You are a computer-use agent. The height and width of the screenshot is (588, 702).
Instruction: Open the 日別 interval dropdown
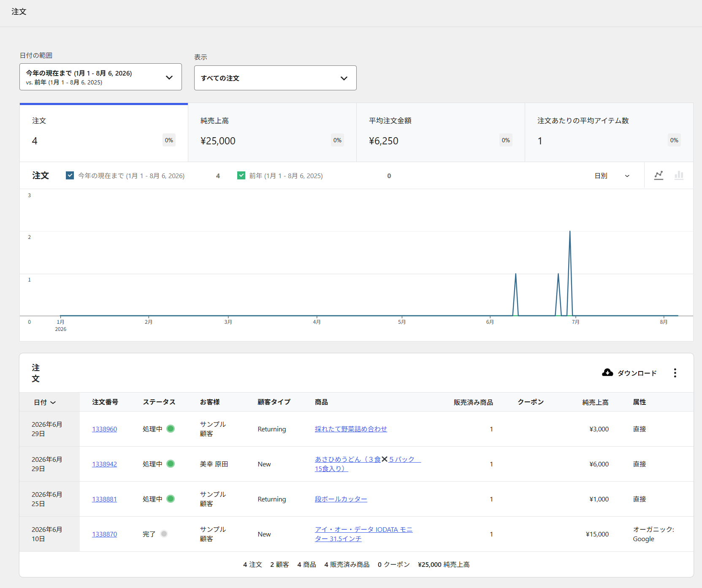coord(612,176)
